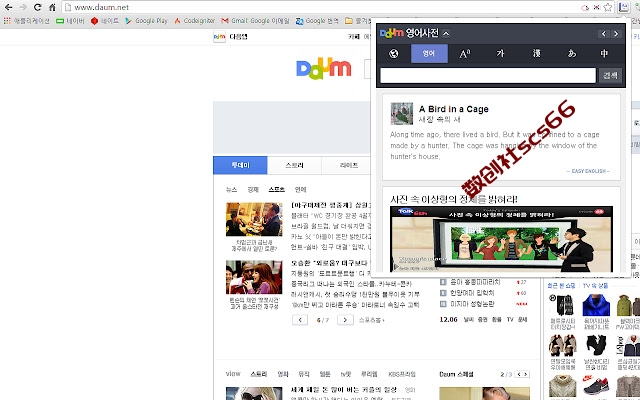Click the bird in cage thumbnail
This screenshot has width=640, height=400.
click(x=402, y=113)
